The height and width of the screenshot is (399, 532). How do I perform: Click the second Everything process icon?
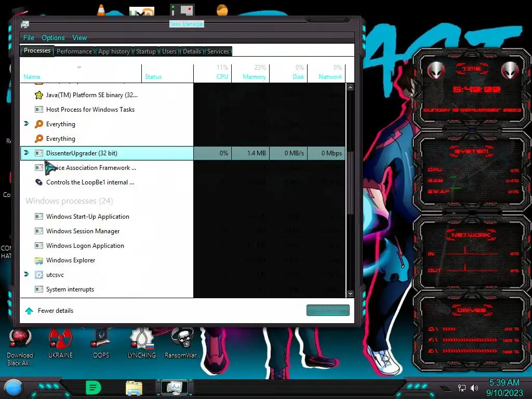click(39, 139)
